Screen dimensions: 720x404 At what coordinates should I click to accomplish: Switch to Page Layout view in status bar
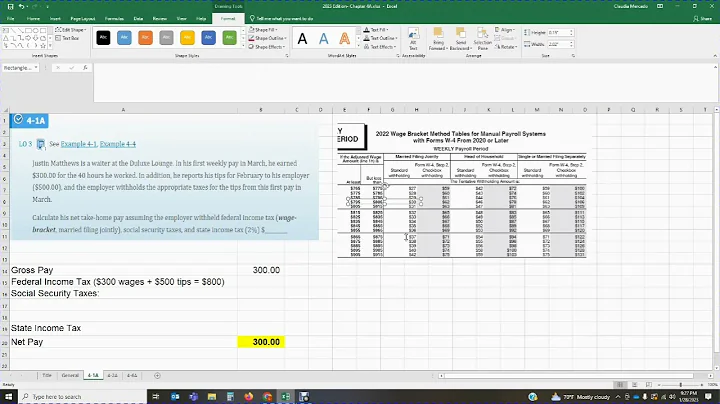tap(634, 384)
